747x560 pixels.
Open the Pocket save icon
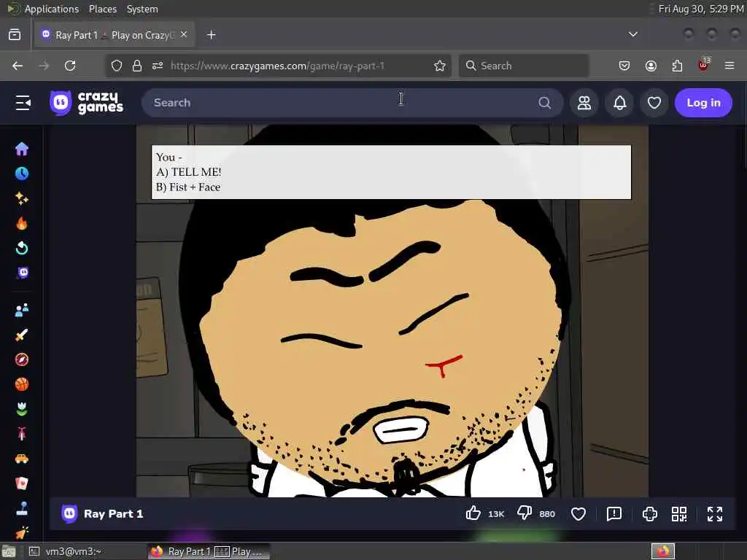tap(624, 66)
